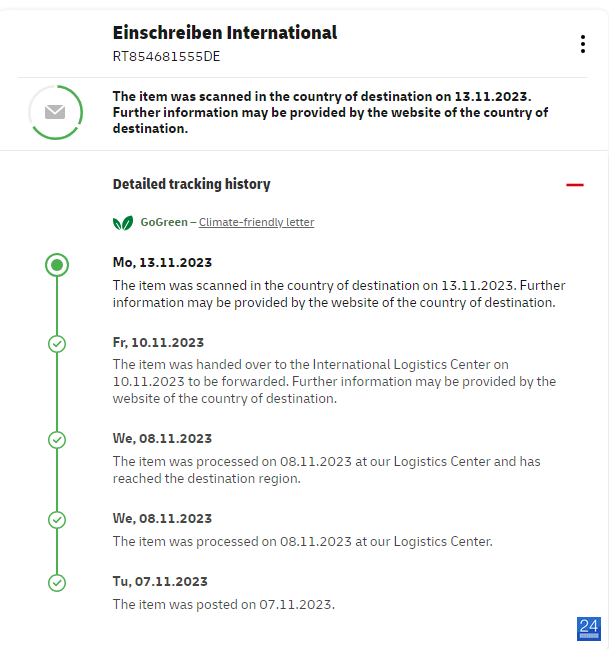The width and height of the screenshot is (609, 649).
Task: Select the current status marker for 13.11.2023
Action: 57,265
